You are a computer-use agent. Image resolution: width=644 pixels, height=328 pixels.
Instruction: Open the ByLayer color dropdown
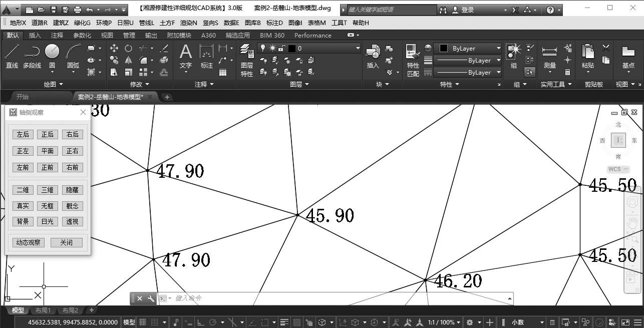coord(468,48)
